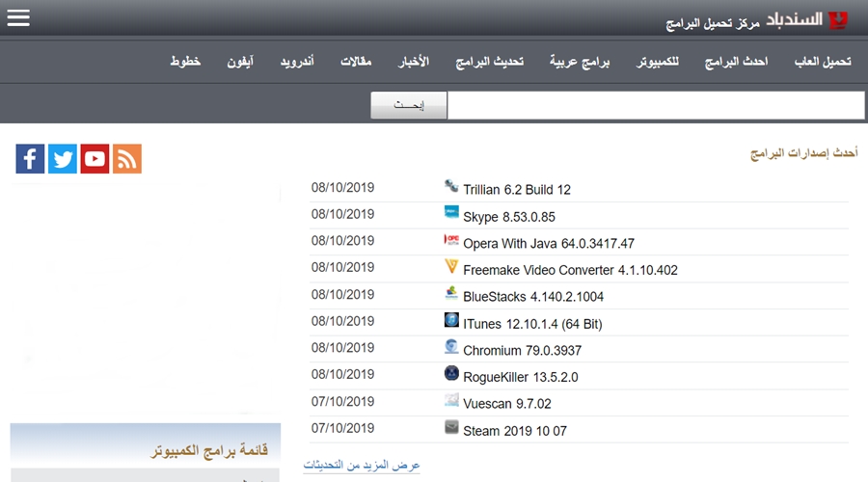868x482 pixels.
Task: Open احدث البرامج menu item
Action: coord(736,62)
